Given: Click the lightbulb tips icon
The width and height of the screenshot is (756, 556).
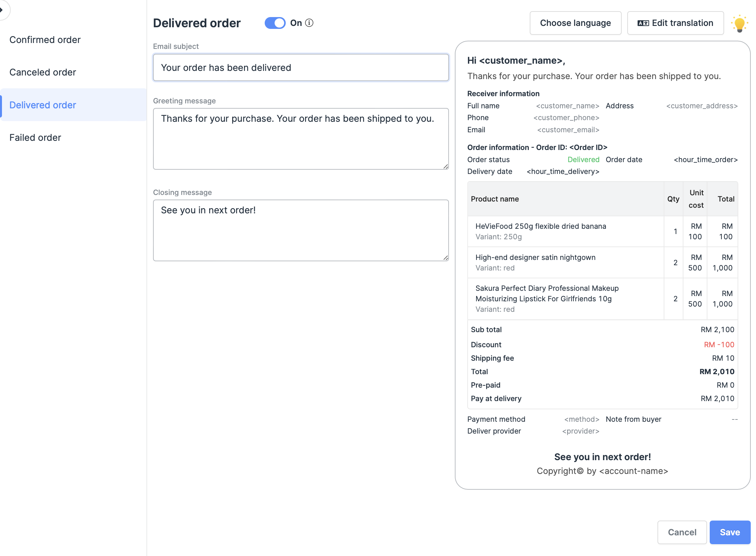Looking at the screenshot, I should 739,24.
